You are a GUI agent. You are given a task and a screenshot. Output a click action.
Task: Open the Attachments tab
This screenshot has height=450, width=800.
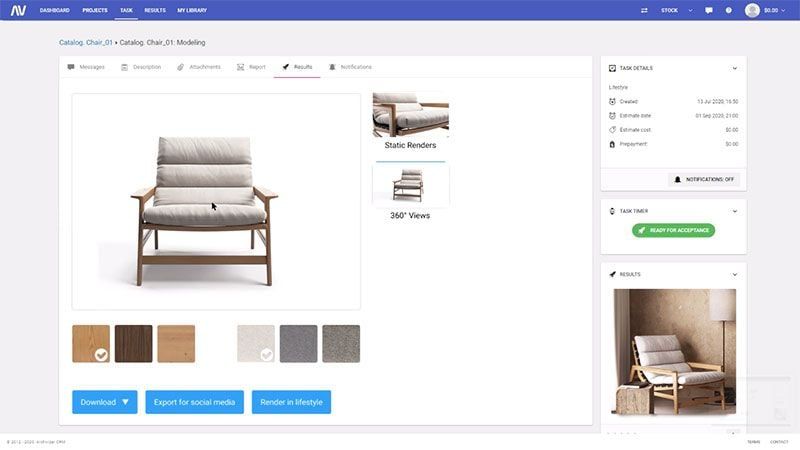[198, 67]
